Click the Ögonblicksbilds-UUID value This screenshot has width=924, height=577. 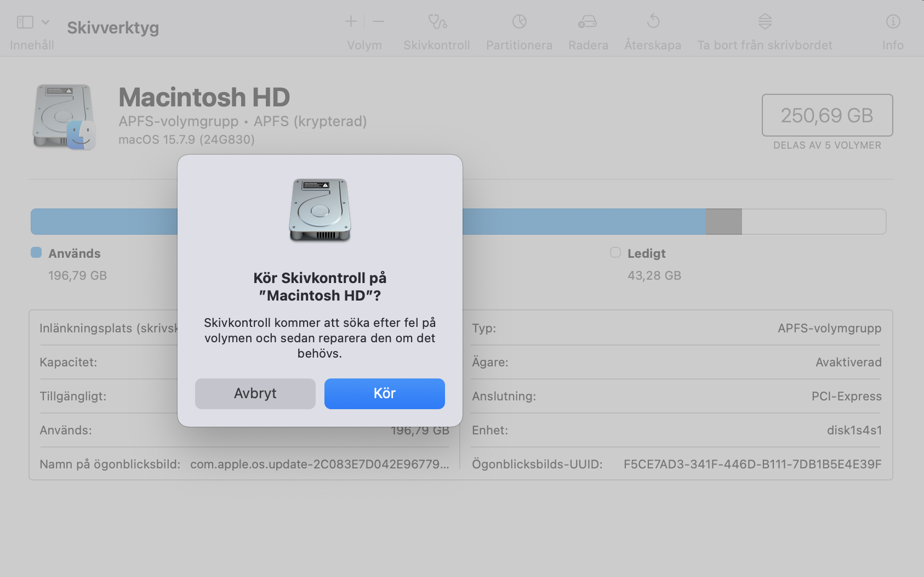pos(752,464)
